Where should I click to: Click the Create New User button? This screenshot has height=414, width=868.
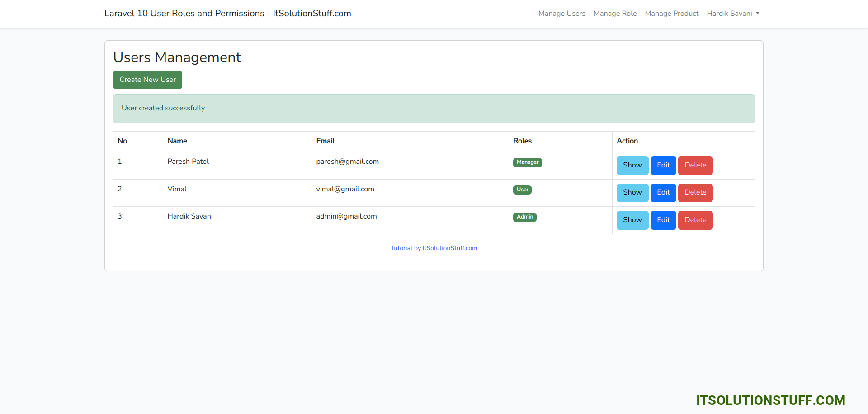[147, 80]
